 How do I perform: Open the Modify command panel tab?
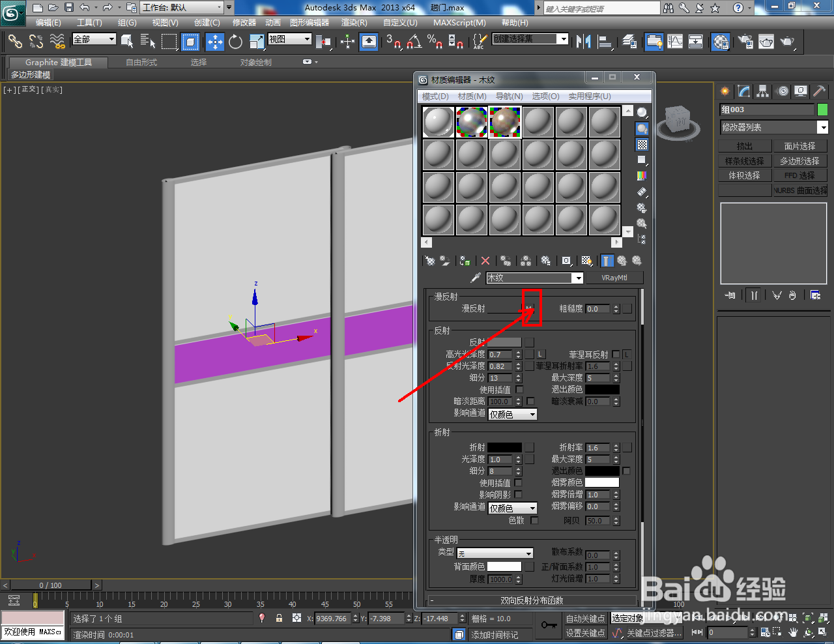(x=744, y=91)
